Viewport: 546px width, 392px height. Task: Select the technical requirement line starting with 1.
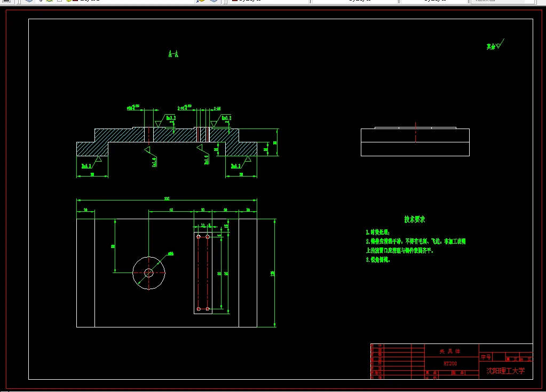point(377,233)
